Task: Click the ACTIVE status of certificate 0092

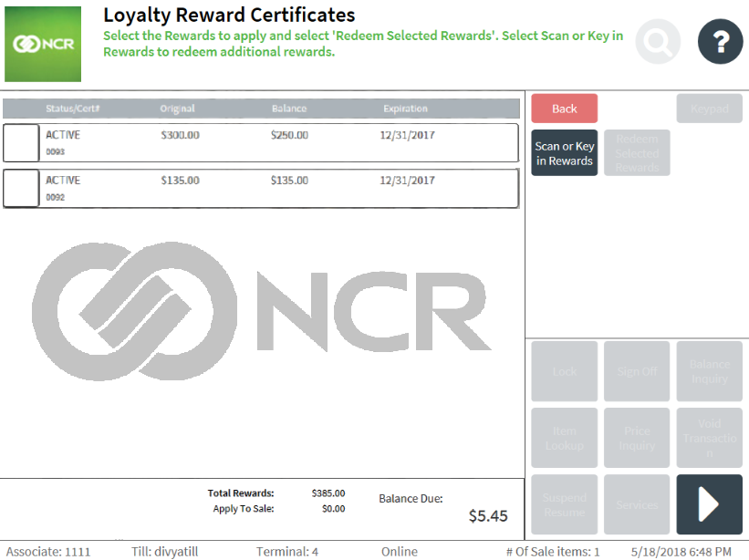Action: [x=63, y=180]
